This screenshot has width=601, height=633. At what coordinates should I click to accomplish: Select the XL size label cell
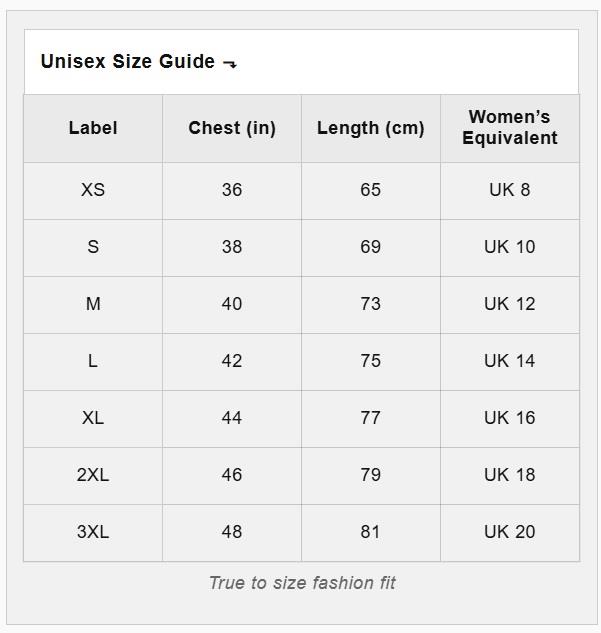[93, 418]
